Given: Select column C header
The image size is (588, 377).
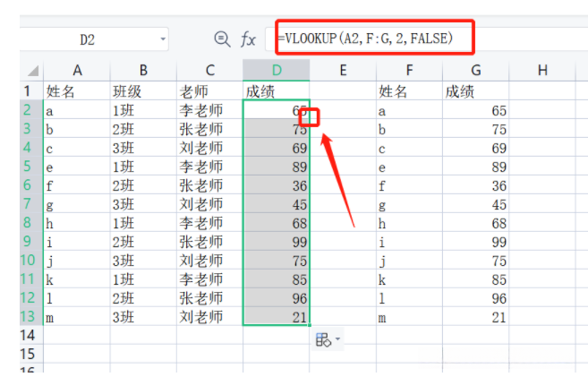Looking at the screenshot, I should tap(210, 70).
